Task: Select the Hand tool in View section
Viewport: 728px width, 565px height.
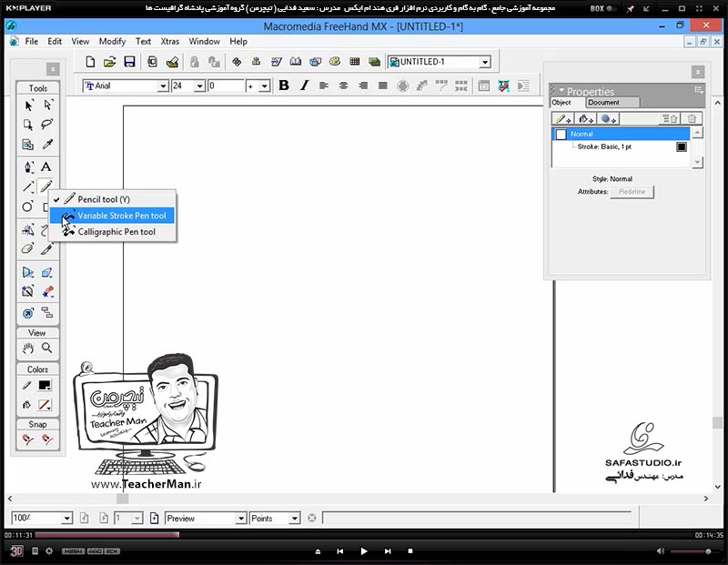Action: 28,348
